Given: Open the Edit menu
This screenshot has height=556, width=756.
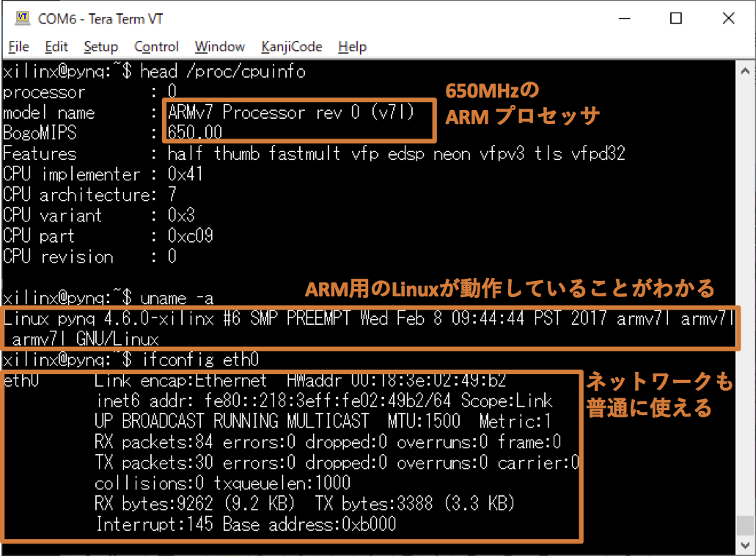Looking at the screenshot, I should [x=56, y=46].
